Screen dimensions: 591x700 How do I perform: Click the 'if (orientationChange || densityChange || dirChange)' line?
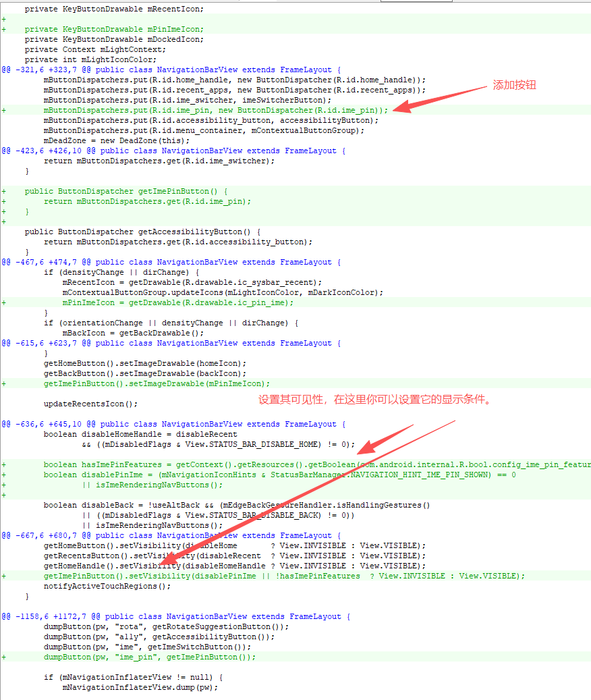pyautogui.click(x=171, y=323)
